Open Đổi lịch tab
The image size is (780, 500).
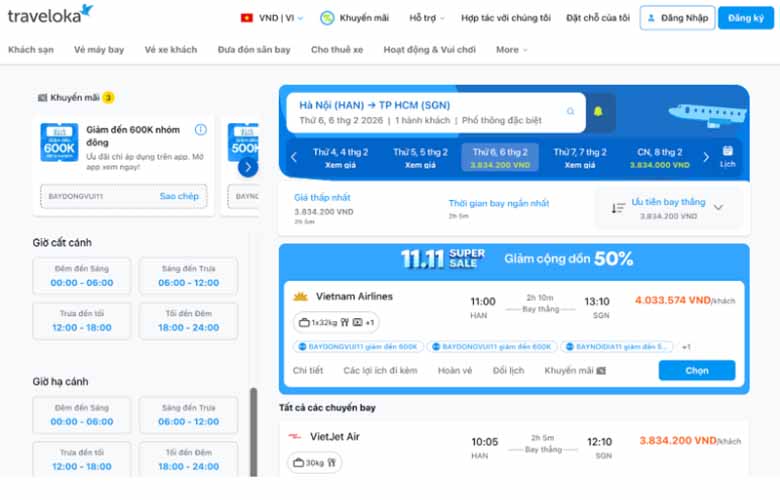[x=508, y=371]
